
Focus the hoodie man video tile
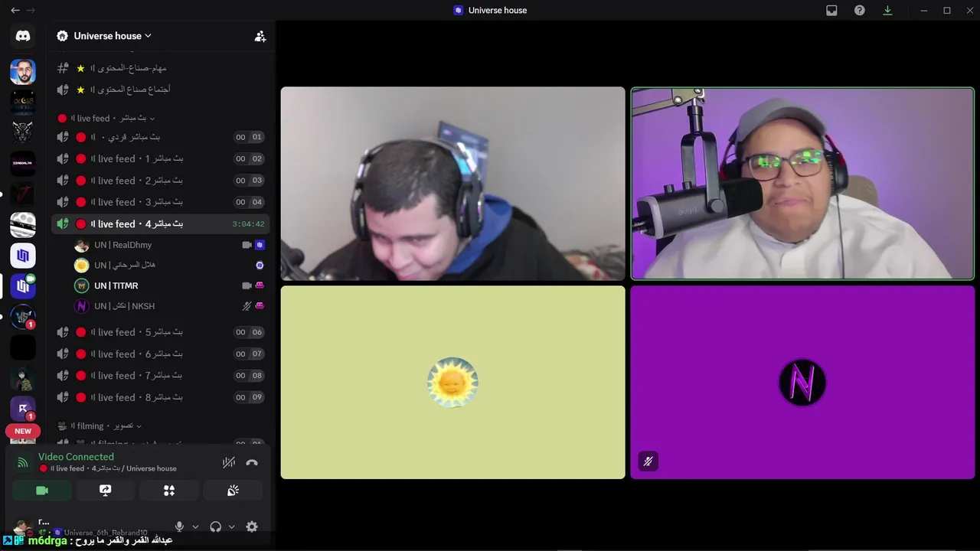pyautogui.click(x=452, y=184)
